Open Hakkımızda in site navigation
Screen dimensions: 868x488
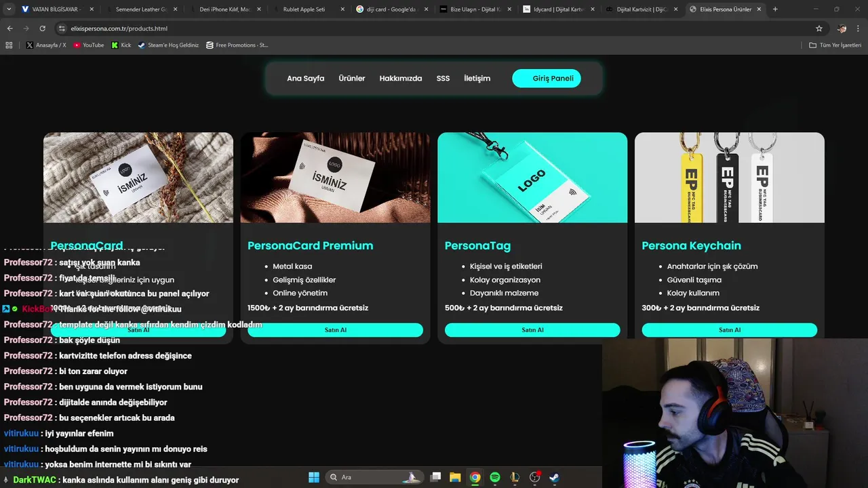(x=401, y=79)
